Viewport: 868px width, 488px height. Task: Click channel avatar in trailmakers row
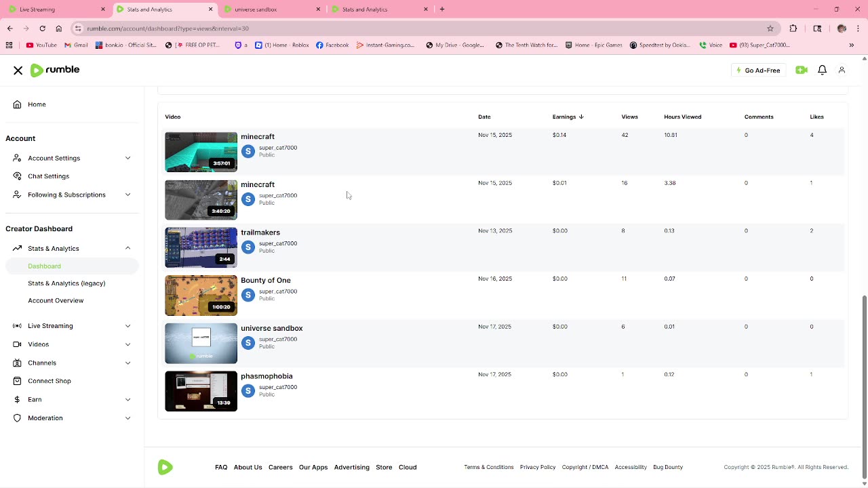[x=248, y=247]
